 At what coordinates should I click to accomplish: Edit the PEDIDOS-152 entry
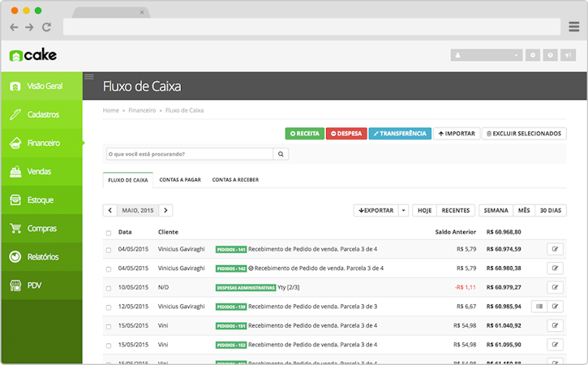(555, 345)
